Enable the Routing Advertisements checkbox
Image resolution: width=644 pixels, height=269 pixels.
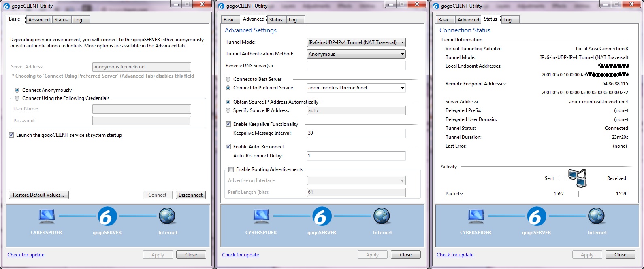231,169
